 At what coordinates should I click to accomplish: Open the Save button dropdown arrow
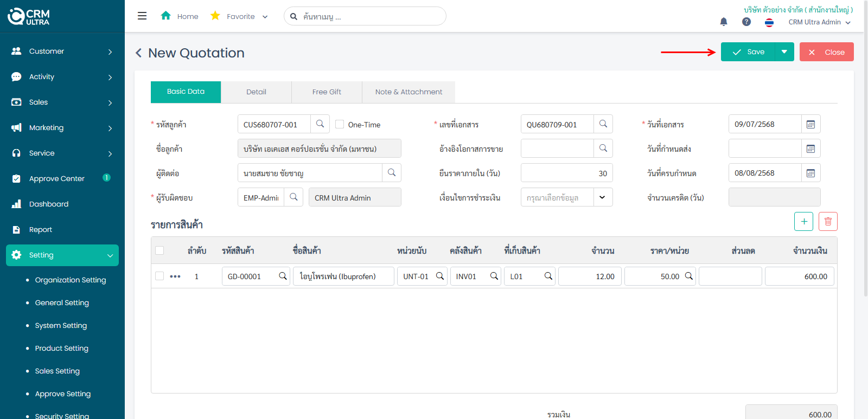pos(784,52)
